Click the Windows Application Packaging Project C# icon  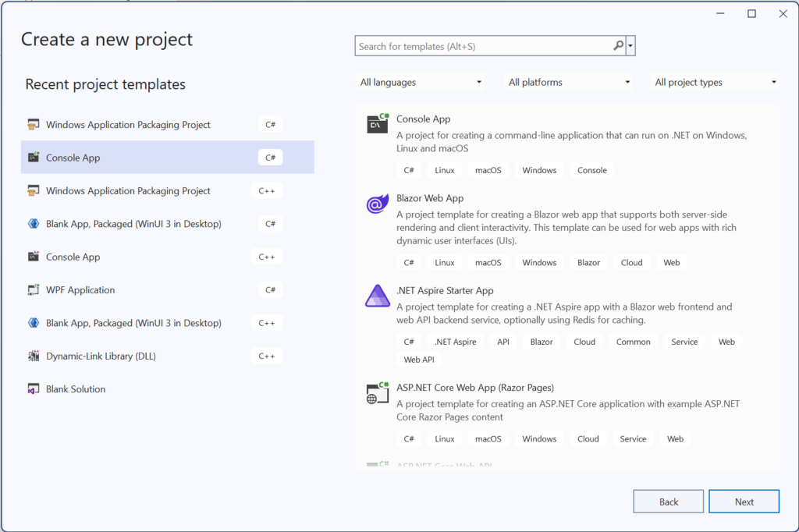(33, 124)
